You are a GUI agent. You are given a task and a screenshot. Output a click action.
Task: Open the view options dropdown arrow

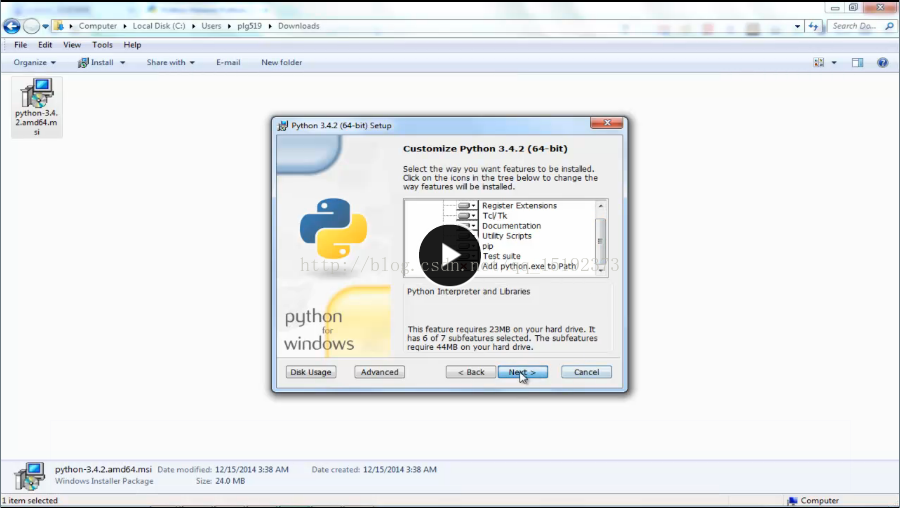(x=834, y=63)
